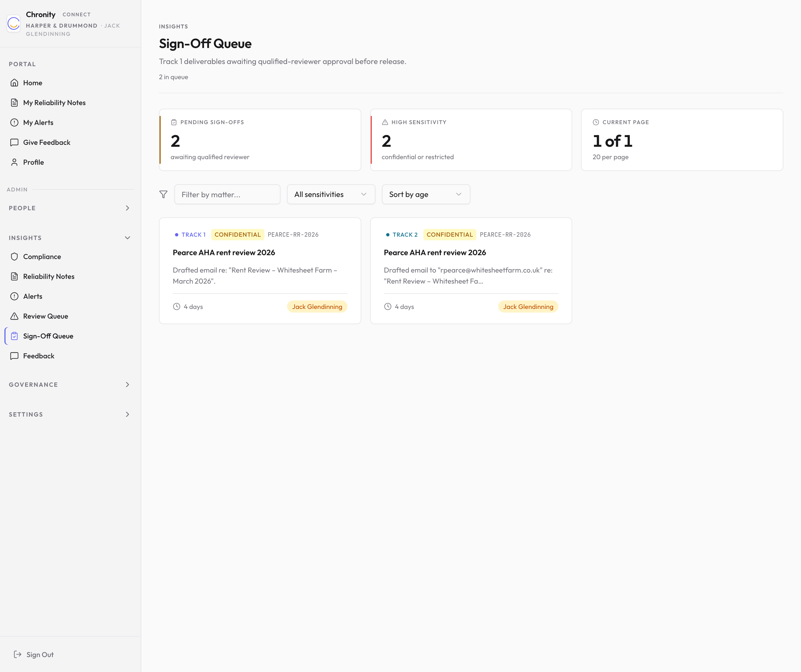This screenshot has width=801, height=672.
Task: Click the Give Feedback speech bubble icon
Action: [x=15, y=142]
